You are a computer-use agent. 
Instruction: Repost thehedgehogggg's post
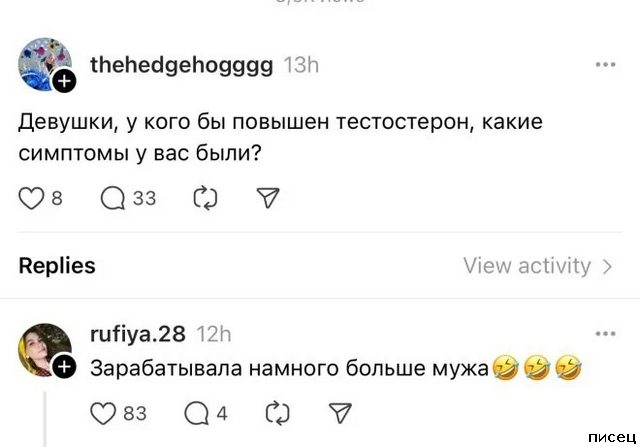(x=204, y=198)
